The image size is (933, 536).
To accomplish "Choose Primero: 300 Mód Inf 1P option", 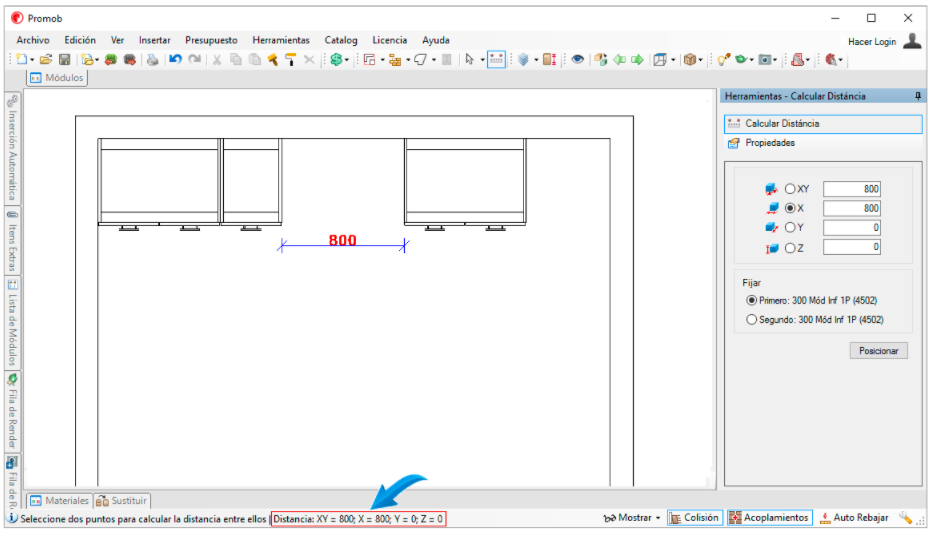I will click(812, 300).
